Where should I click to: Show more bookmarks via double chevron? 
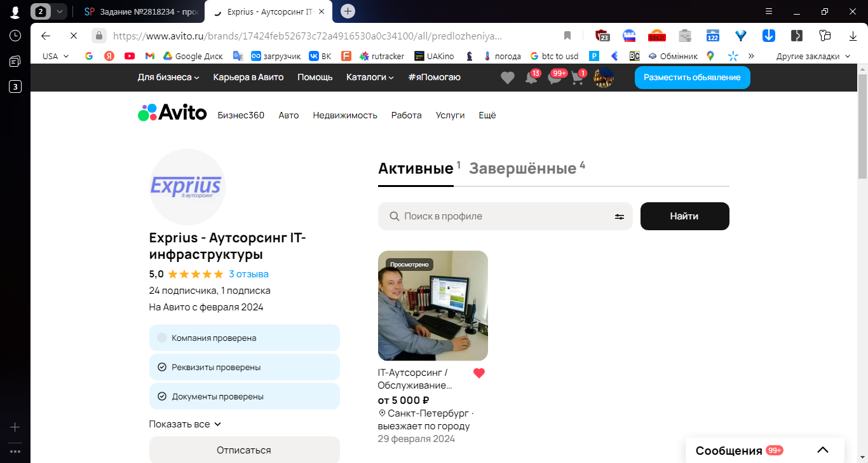751,56
